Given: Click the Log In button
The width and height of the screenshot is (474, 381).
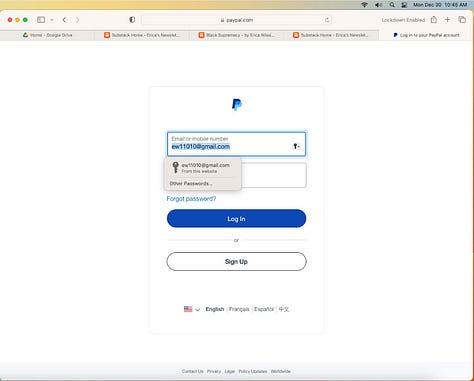Looking at the screenshot, I should click(236, 219).
